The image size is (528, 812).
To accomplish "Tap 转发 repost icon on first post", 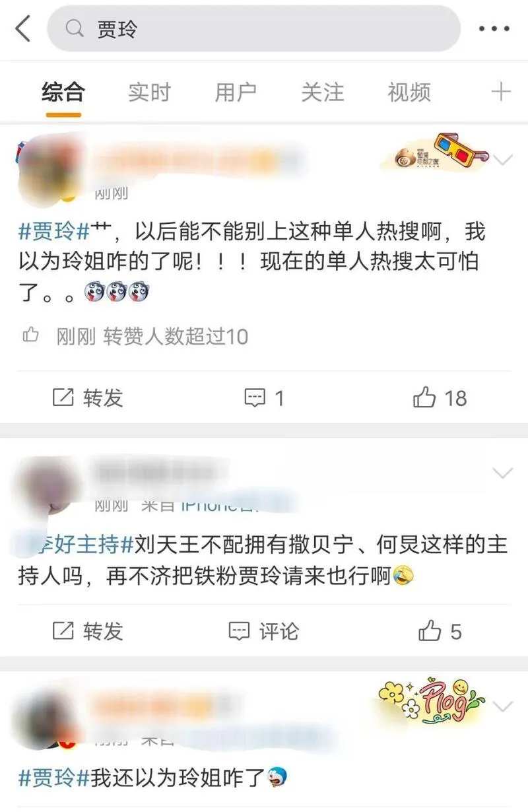I will (63, 397).
